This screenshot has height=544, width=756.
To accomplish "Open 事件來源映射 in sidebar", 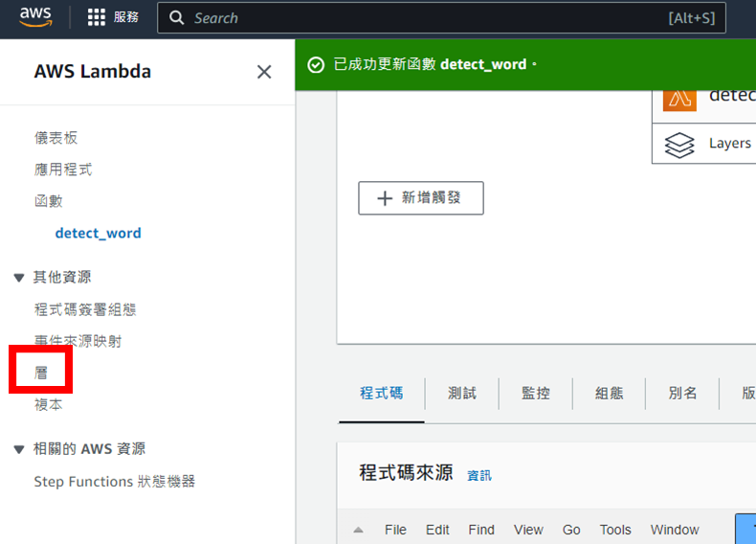I will click(x=78, y=341).
